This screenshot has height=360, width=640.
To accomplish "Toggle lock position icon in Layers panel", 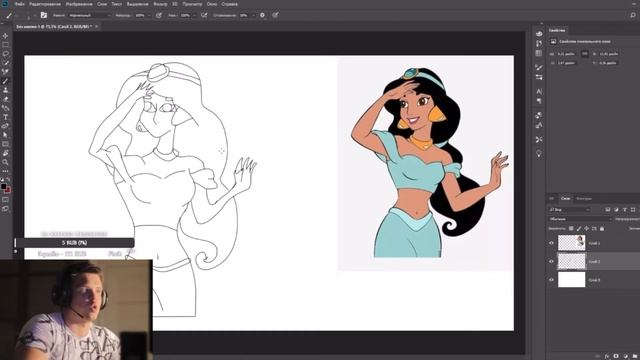I will click(587, 229).
